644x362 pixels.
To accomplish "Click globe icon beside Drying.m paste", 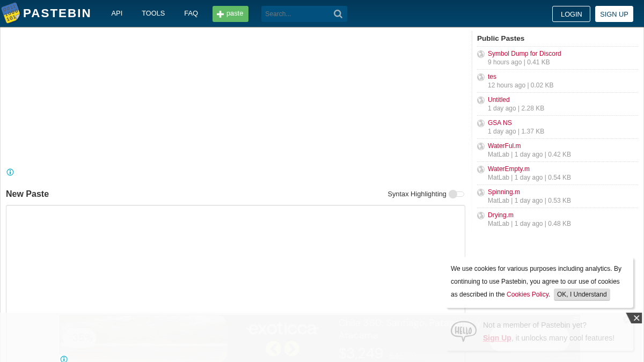I will (x=481, y=216).
